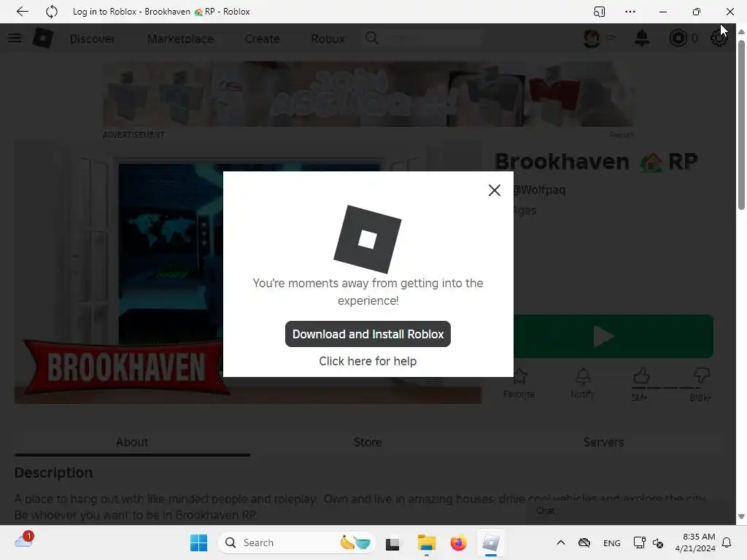
Task: Click the Roblox search magnifier icon
Action: (x=372, y=38)
